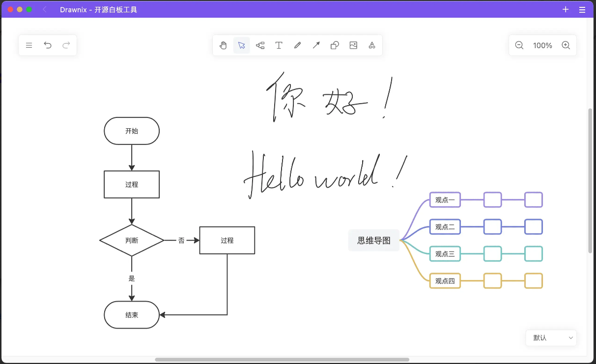Image resolution: width=596 pixels, height=364 pixels.
Task: Click the vertical scrollbar thumb
Action: tap(590, 180)
